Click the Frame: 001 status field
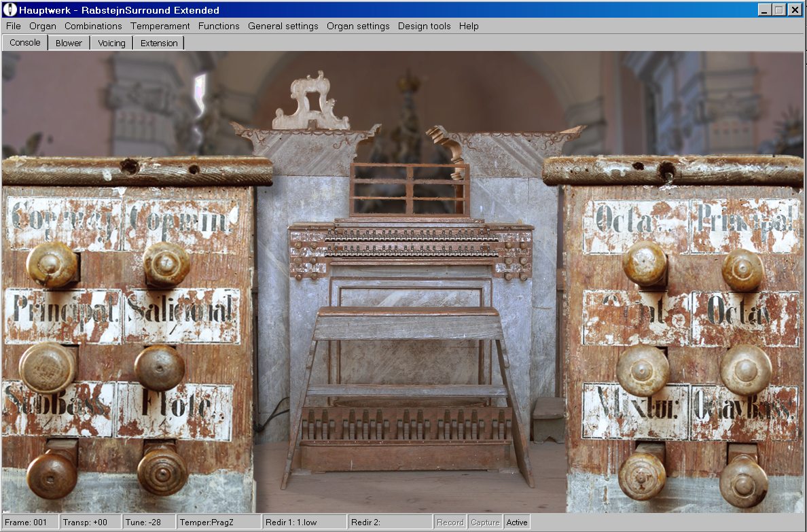This screenshot has height=532, width=807. coord(30,522)
